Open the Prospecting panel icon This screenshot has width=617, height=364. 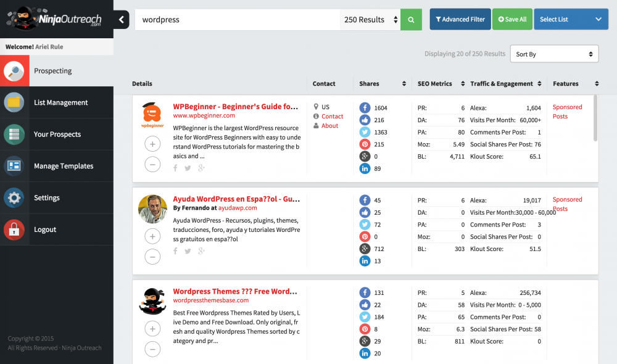click(15, 70)
